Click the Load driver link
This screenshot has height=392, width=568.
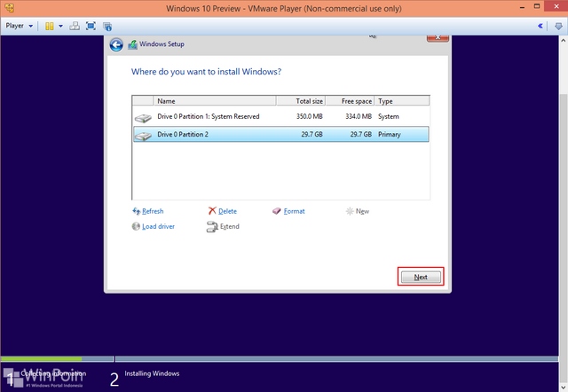(x=158, y=226)
